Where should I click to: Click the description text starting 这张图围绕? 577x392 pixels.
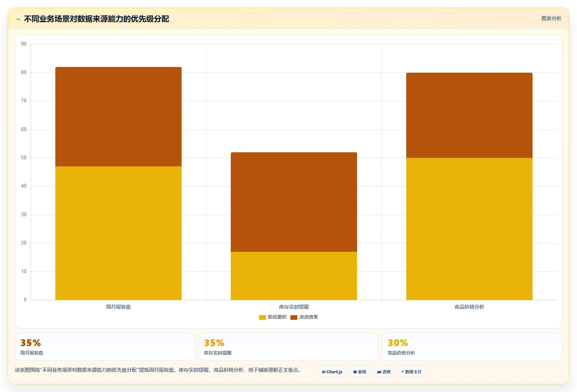[x=159, y=370]
